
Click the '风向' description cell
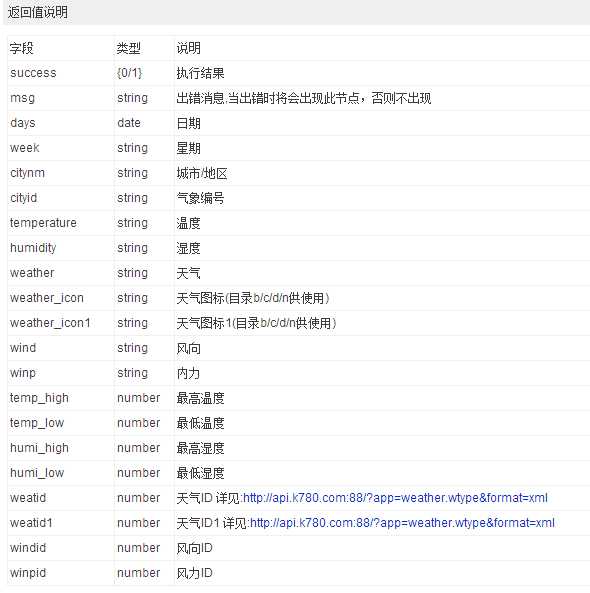[188, 348]
